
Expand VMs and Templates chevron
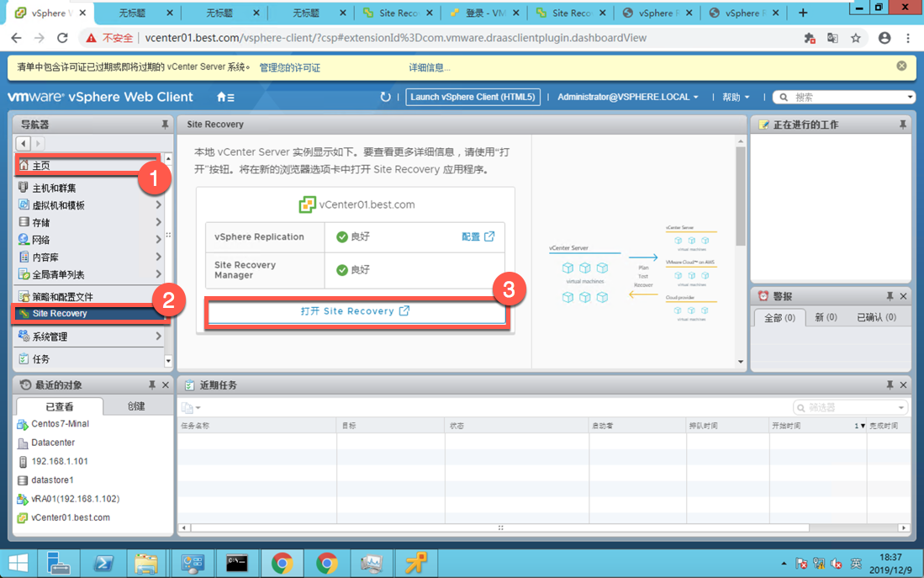pyautogui.click(x=158, y=204)
